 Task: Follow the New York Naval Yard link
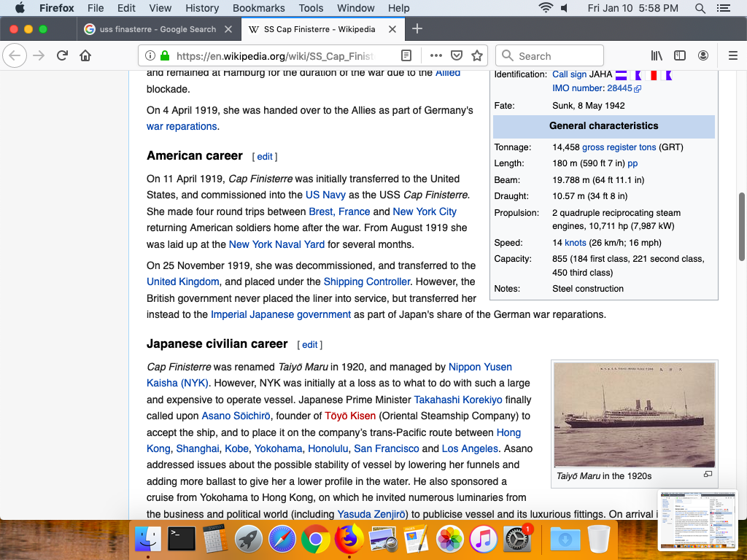tap(276, 244)
